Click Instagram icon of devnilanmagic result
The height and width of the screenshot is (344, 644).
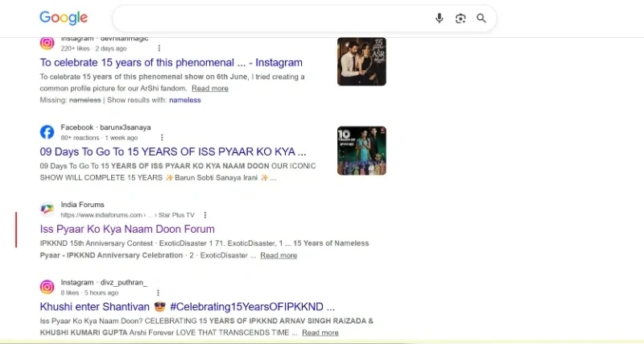point(47,44)
